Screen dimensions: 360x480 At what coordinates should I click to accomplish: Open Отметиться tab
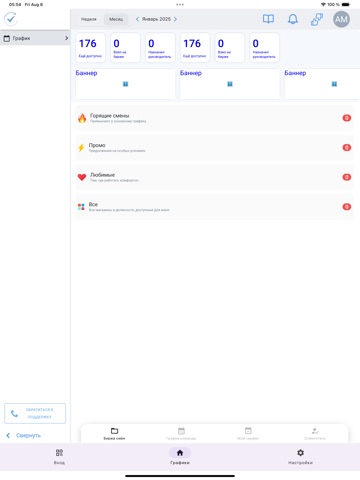pos(315,434)
